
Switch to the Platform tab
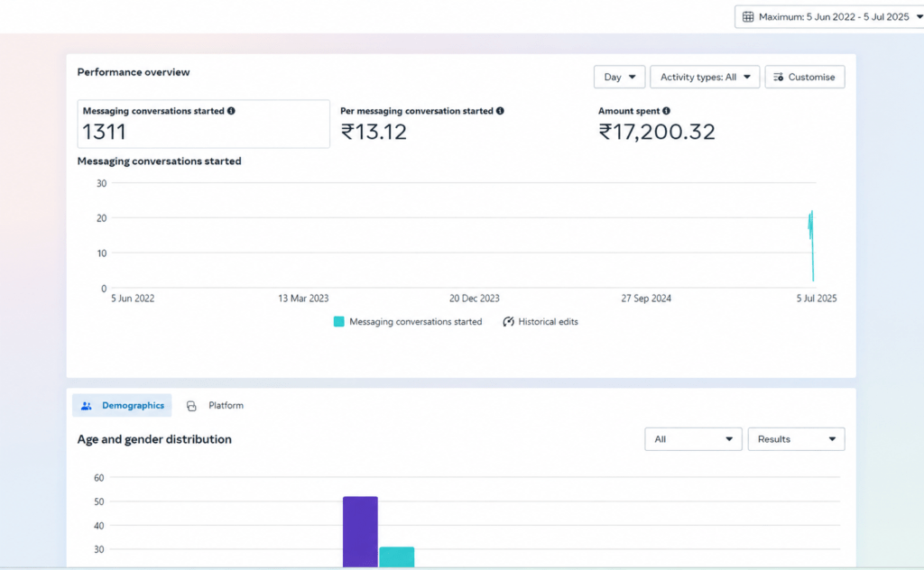[x=215, y=406]
